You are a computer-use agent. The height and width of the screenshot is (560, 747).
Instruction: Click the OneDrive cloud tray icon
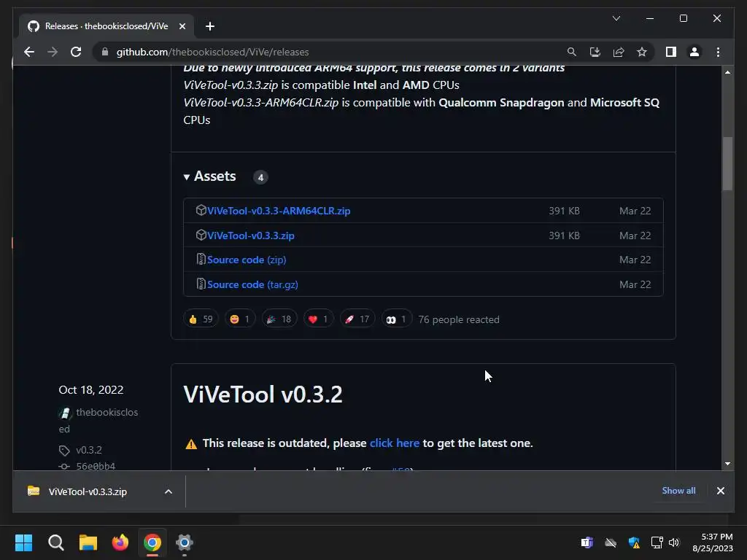tap(611, 542)
